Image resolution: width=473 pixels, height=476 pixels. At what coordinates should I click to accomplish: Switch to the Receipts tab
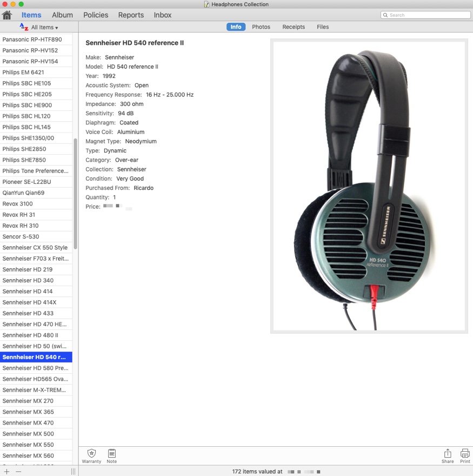coord(294,27)
